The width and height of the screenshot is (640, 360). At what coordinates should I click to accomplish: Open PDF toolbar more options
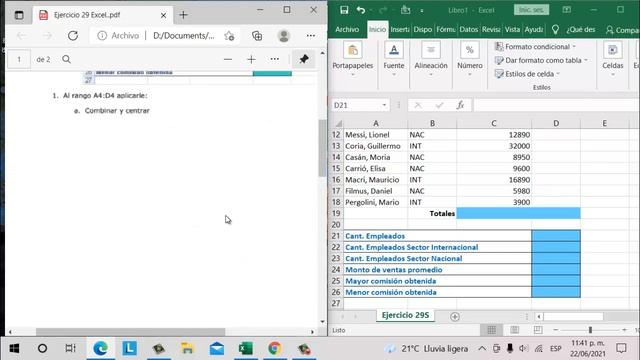(275, 60)
